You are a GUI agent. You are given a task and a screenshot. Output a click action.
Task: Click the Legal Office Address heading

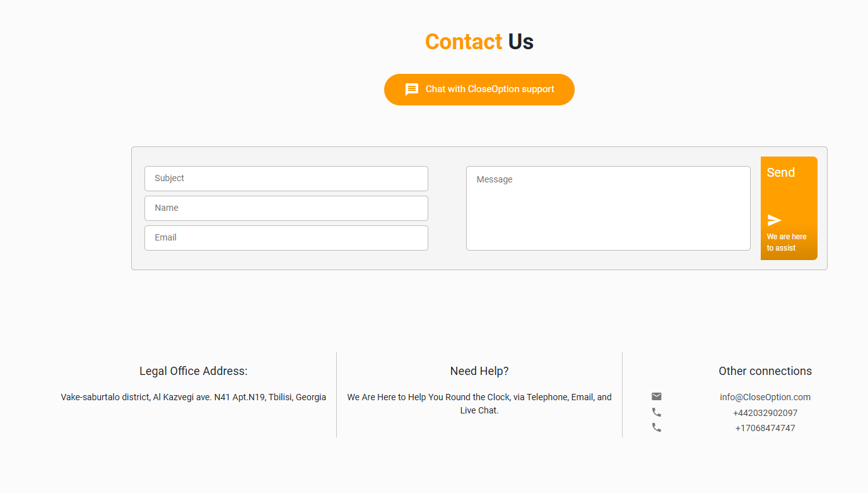(194, 371)
